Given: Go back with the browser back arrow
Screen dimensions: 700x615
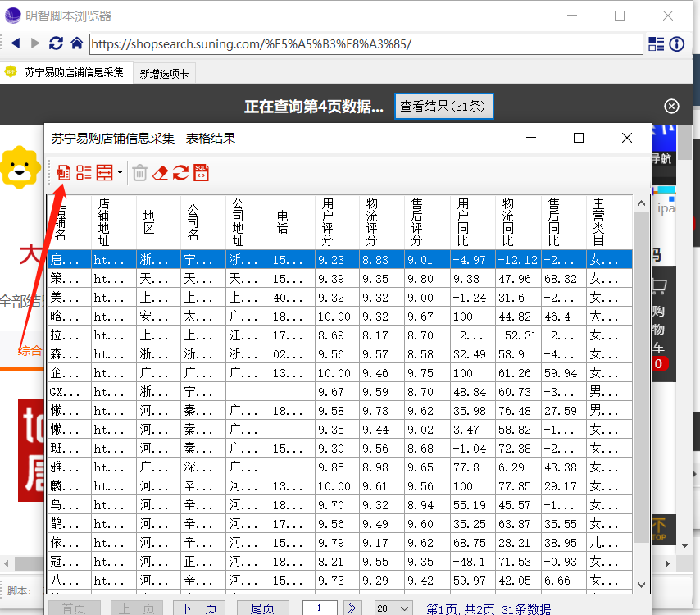Looking at the screenshot, I should tap(16, 43).
